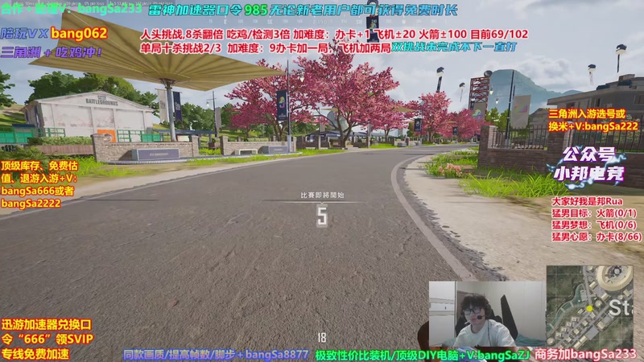Image resolution: width=644 pixels, height=362 pixels.
Task: Click the 单局十杀挑战2/3 challenge line
Action: coord(266,48)
